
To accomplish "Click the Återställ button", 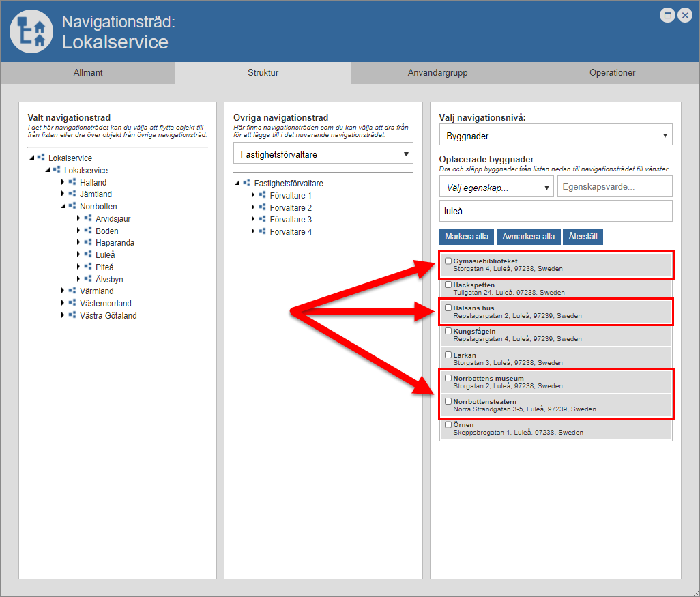I will click(x=583, y=237).
